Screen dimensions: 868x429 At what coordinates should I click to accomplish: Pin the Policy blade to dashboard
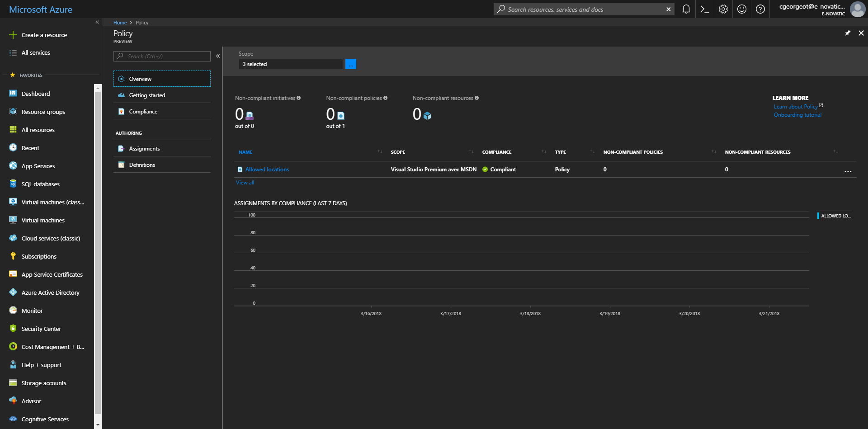pos(847,33)
